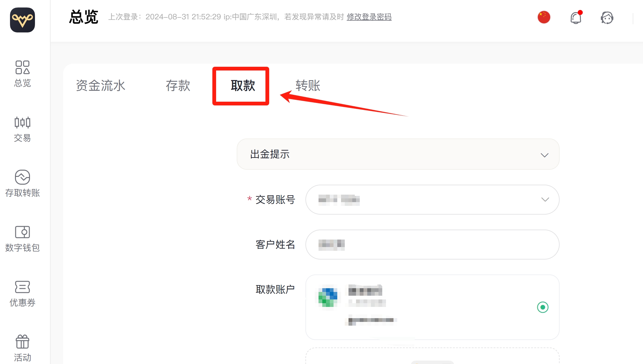The width and height of the screenshot is (643, 364).
Task: Click the 总览 page title
Action: click(84, 17)
